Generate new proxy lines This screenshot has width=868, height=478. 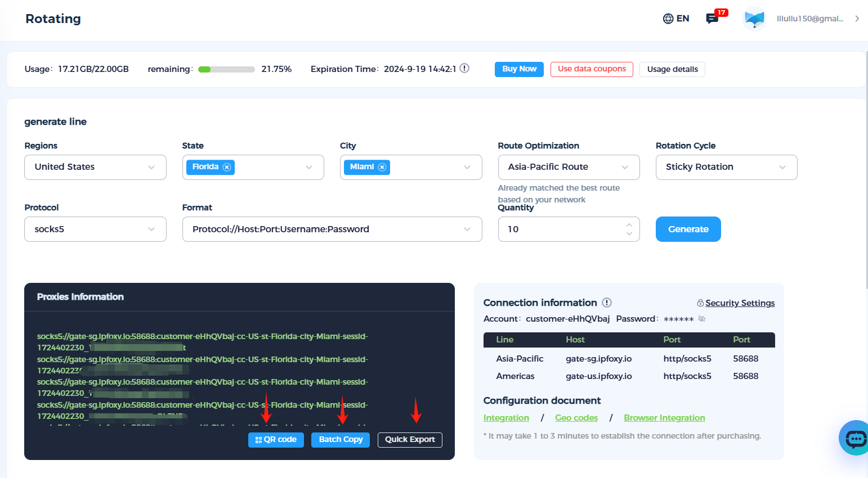tap(688, 229)
